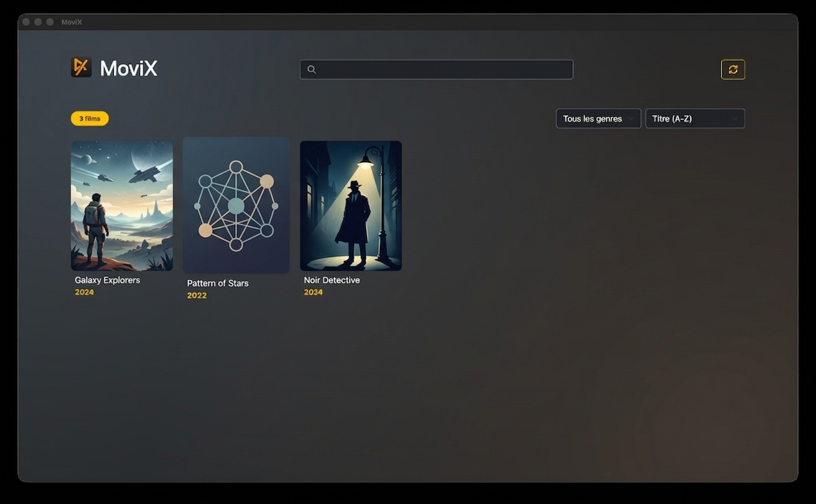This screenshot has width=816, height=504.
Task: Click the refresh icon at top right
Action: (x=733, y=69)
